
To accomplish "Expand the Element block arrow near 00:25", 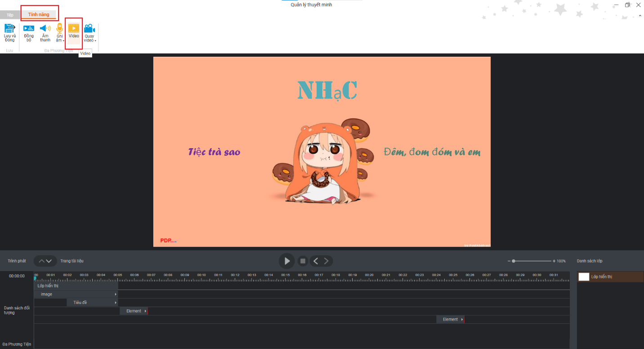I will point(462,319).
